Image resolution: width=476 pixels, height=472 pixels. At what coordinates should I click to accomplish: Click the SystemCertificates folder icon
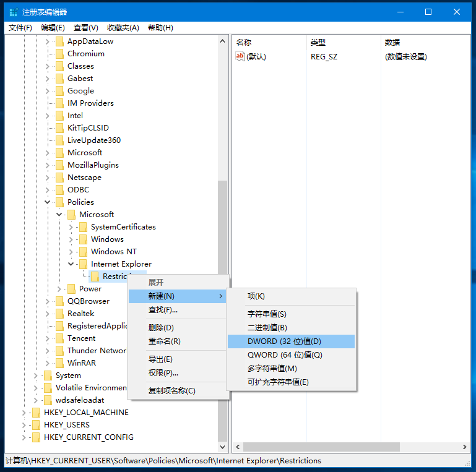pyautogui.click(x=83, y=227)
